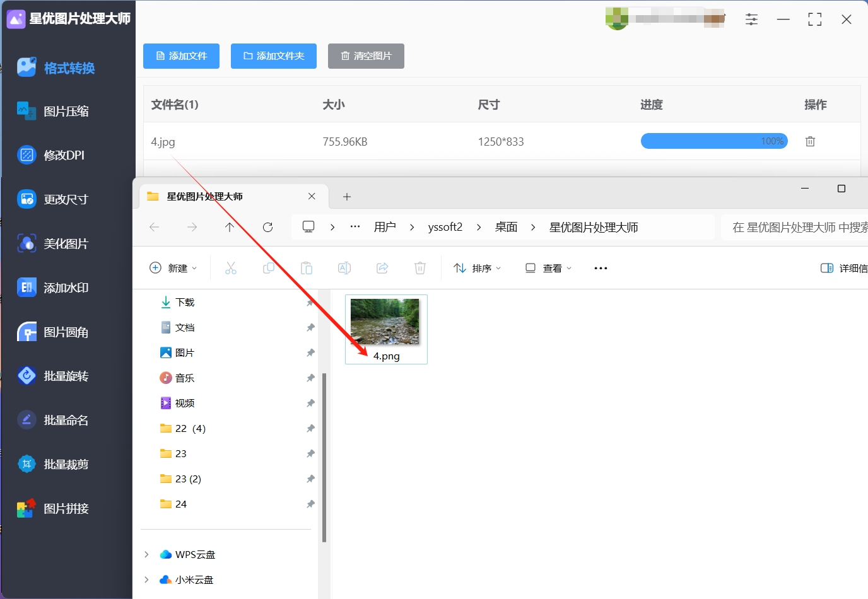Click 添加文件夹 add folder button
The width and height of the screenshot is (868, 599).
pyautogui.click(x=274, y=56)
